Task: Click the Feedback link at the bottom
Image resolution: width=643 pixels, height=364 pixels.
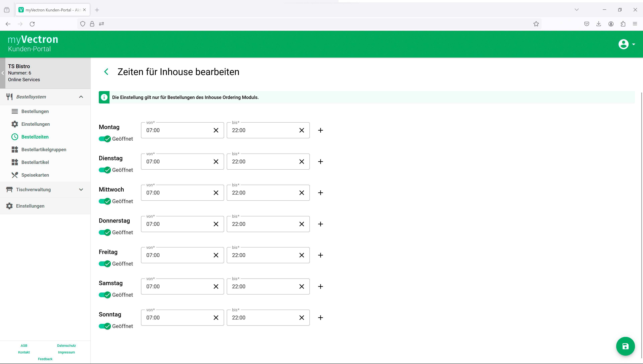Action: tap(45, 359)
